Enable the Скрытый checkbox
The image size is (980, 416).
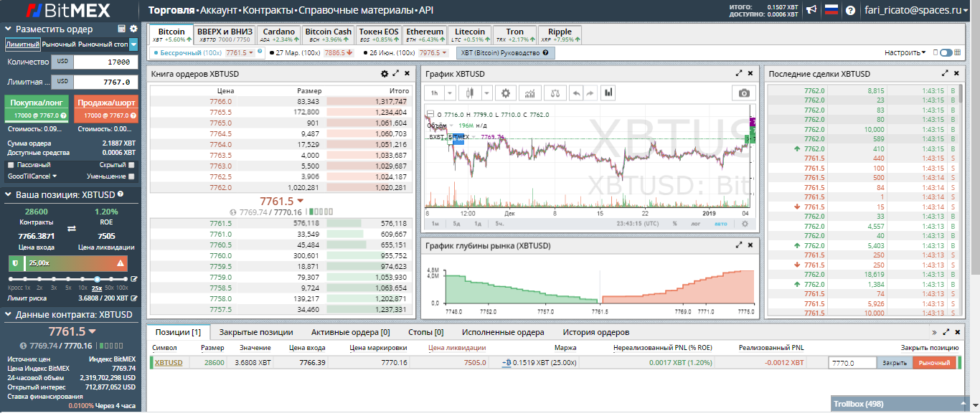[131, 165]
